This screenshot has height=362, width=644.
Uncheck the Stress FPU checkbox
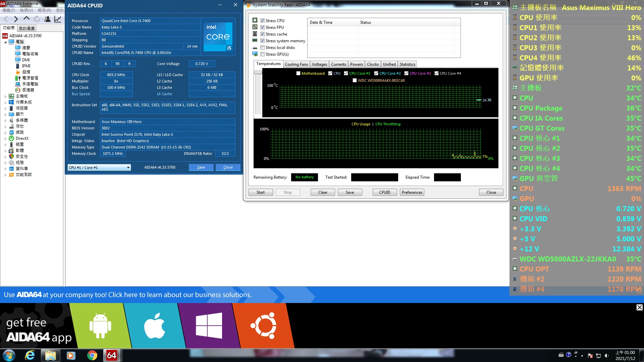(x=263, y=27)
